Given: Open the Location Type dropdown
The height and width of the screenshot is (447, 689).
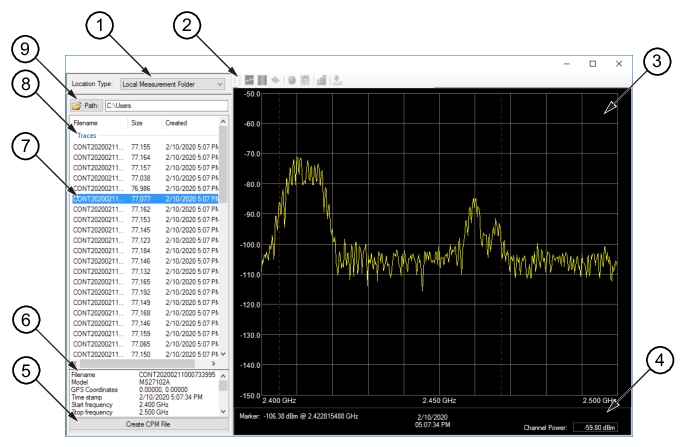Looking at the screenshot, I should pyautogui.click(x=173, y=83).
